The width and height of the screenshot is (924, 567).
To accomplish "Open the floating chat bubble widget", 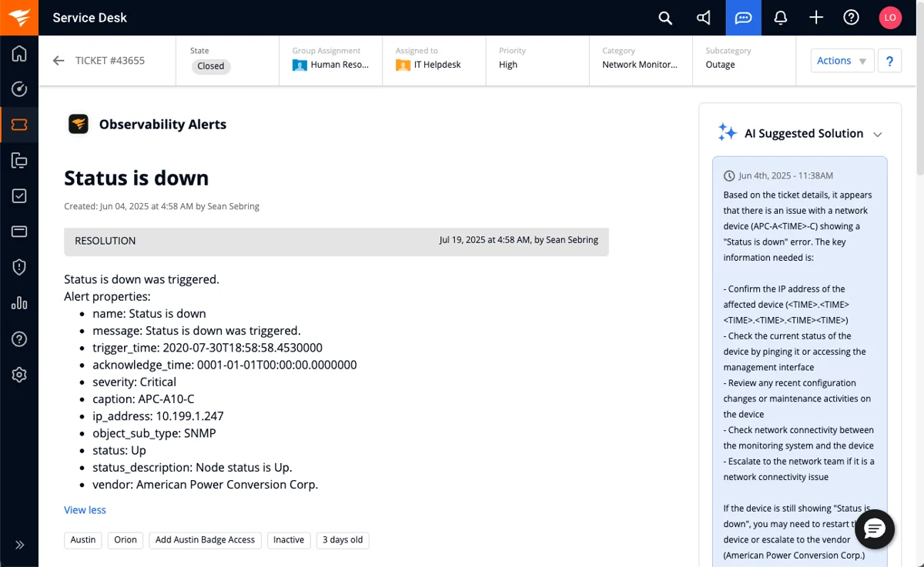I will (875, 529).
